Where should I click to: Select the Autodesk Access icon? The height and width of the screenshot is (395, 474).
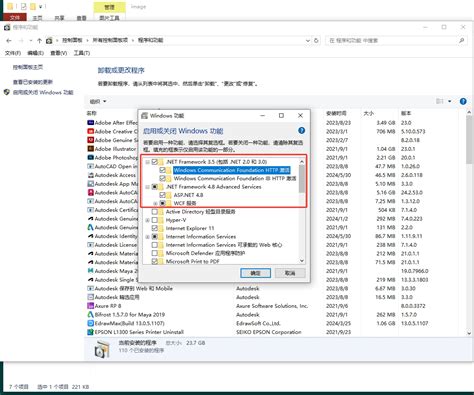coord(90,175)
